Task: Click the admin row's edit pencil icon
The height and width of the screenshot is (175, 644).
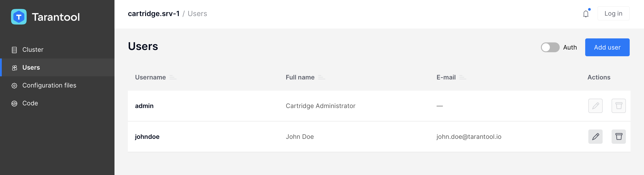Action: [595, 106]
